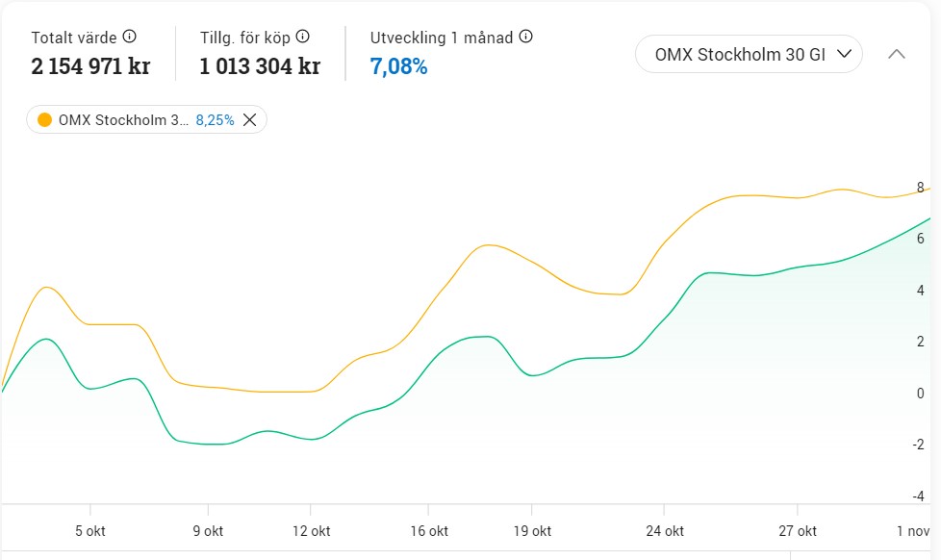Open the OMX Stockholm 30 GI dropdown

749,55
